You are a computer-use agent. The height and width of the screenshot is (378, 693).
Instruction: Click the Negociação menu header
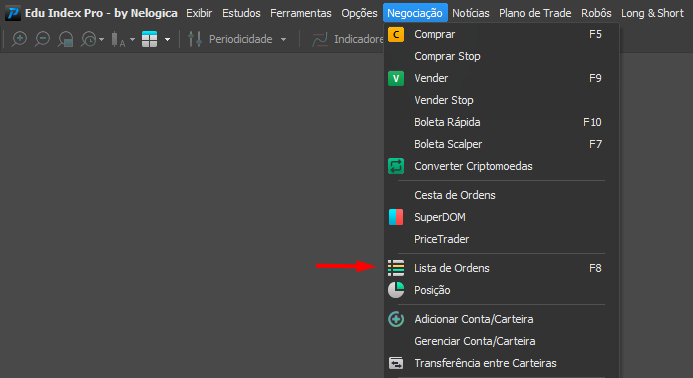[415, 13]
